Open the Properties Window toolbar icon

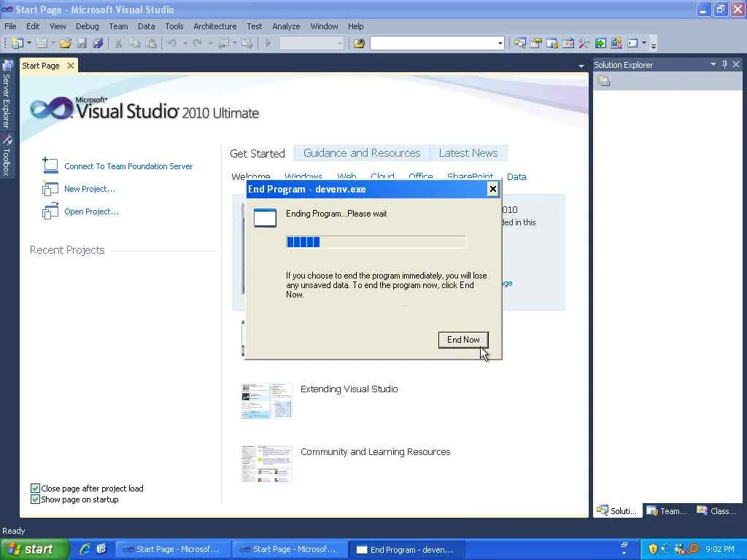click(536, 43)
